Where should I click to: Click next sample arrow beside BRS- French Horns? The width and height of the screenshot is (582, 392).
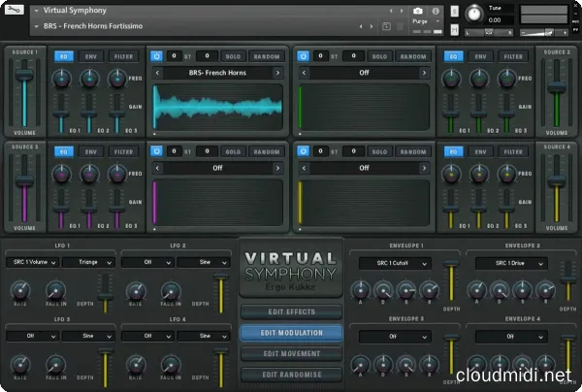coord(277,73)
